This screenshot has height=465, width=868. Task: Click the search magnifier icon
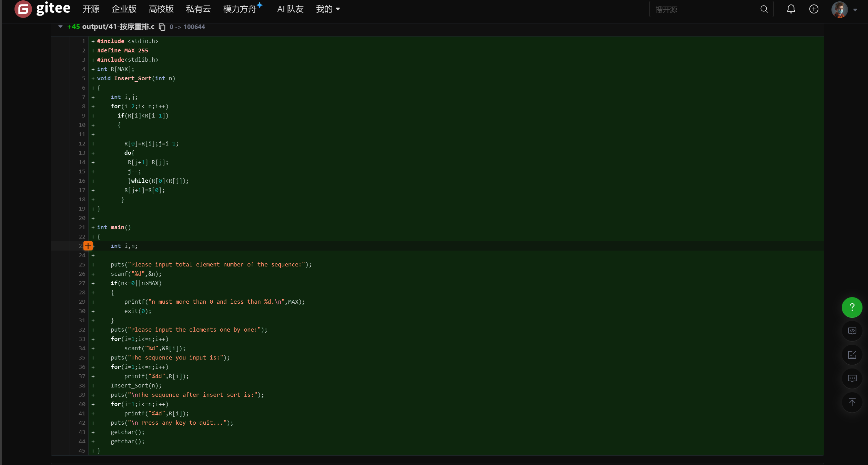pyautogui.click(x=764, y=9)
